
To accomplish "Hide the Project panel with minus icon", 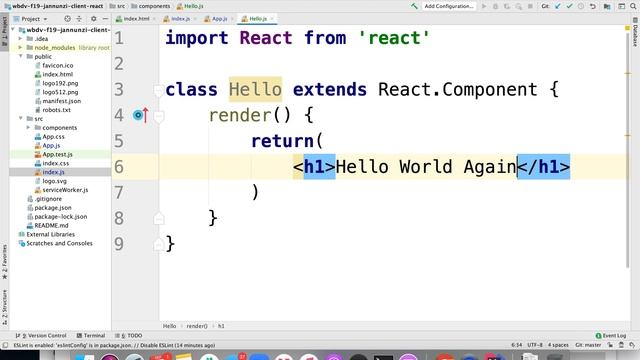I will point(105,19).
